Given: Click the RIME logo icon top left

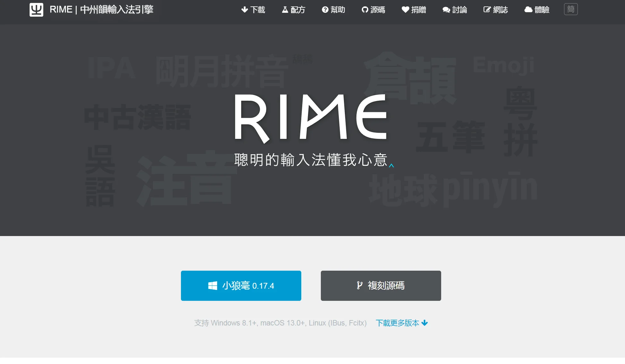Looking at the screenshot, I should coord(36,9).
